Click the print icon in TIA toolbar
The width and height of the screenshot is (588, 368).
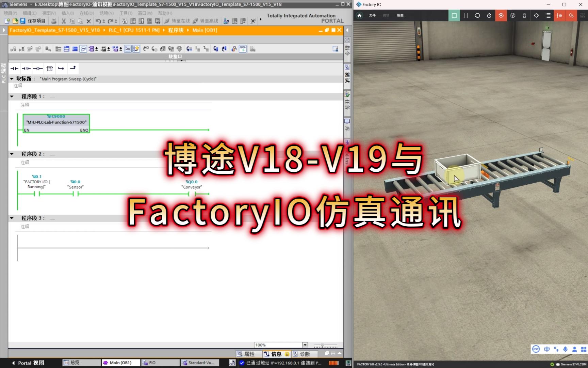(x=54, y=21)
